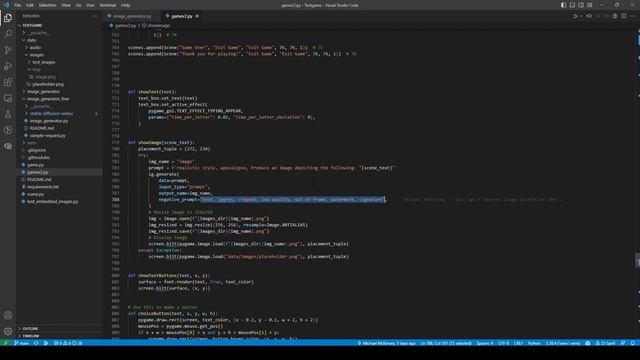Collapse the TEXTGAME root folder
Viewport: 640px width, 360px height.
(31, 25)
